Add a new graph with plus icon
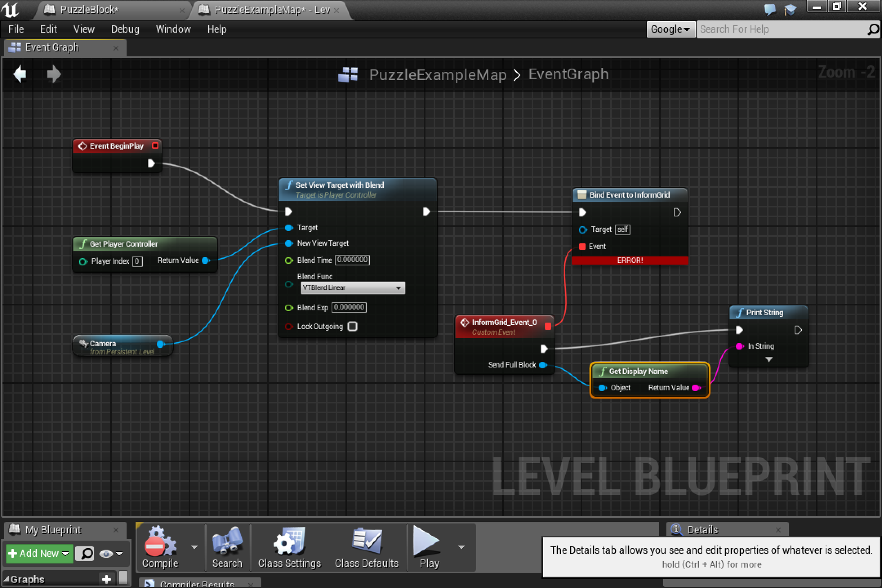This screenshot has height=588, width=882. pyautogui.click(x=106, y=579)
